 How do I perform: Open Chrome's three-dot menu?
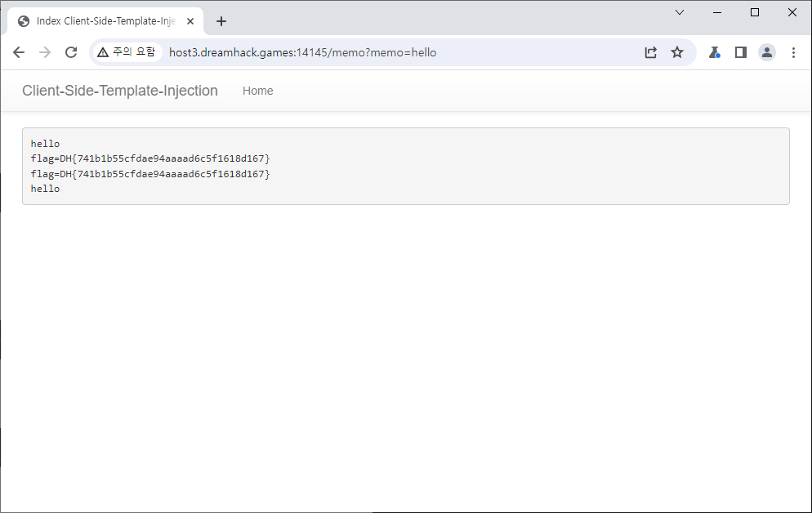click(793, 52)
